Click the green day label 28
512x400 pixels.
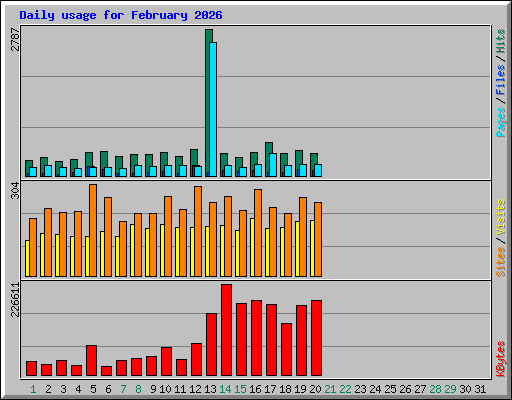tap(435, 389)
